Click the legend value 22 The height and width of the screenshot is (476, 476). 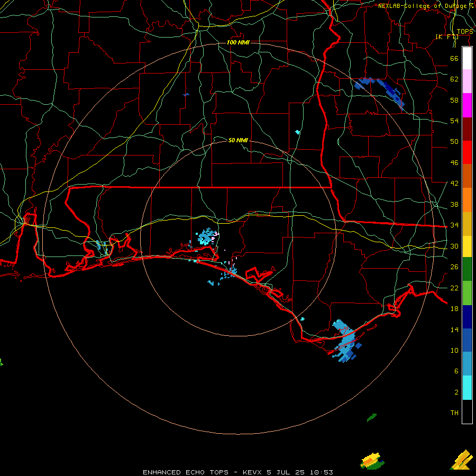click(x=454, y=288)
